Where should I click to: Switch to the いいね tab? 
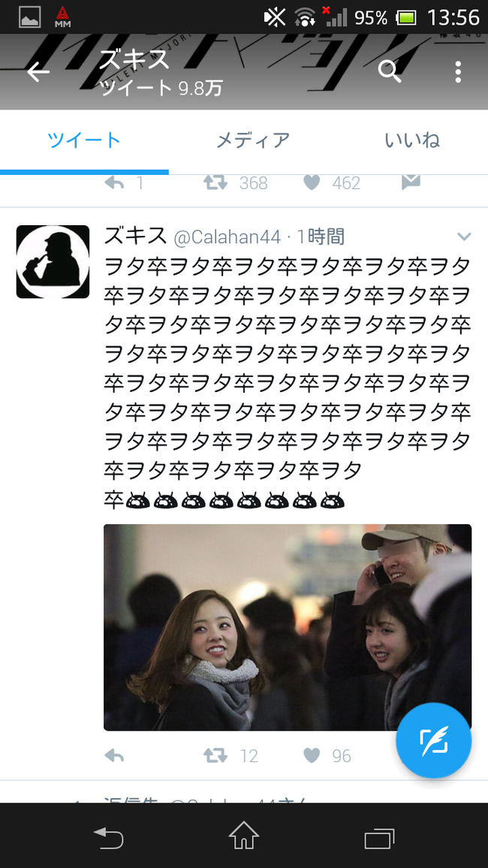[412, 140]
